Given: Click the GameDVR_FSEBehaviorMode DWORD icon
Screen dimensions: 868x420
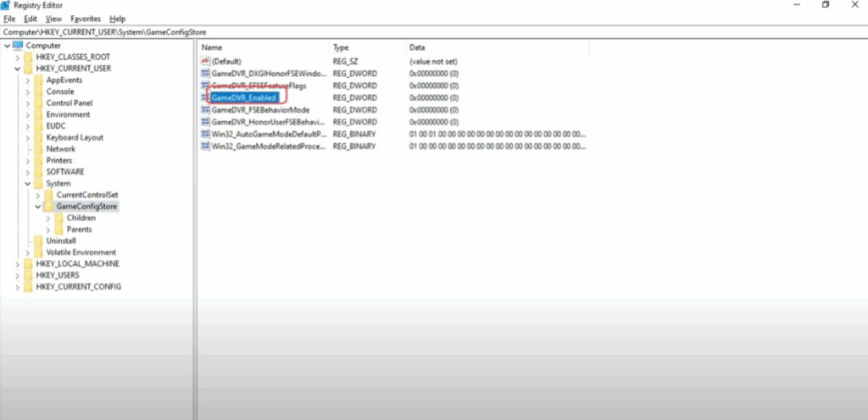Looking at the screenshot, I should (205, 110).
